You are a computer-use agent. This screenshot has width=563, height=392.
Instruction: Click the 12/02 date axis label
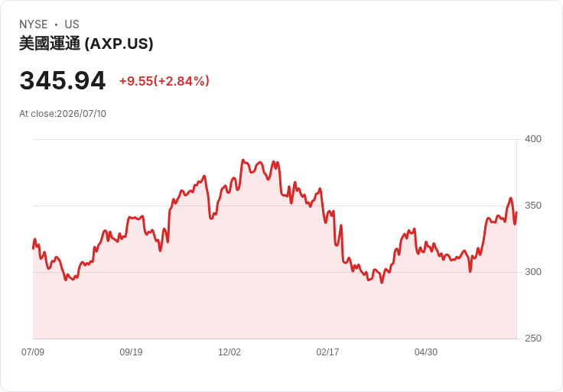pos(229,352)
